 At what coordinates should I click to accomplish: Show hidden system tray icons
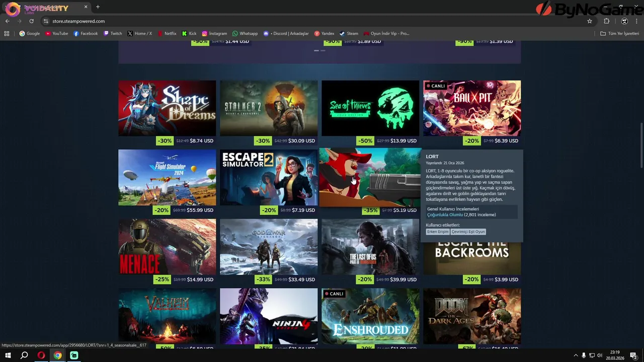point(576,355)
